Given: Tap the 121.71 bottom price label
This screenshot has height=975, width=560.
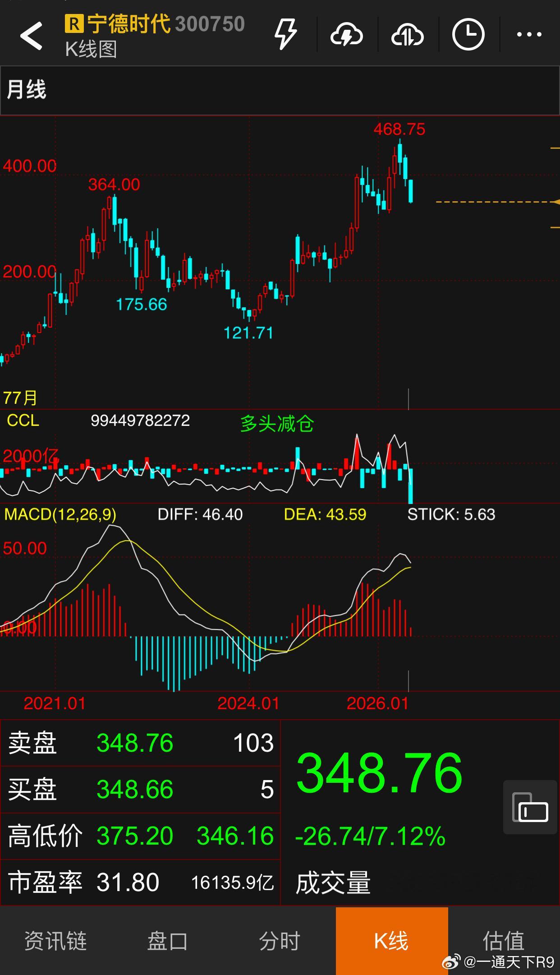Looking at the screenshot, I should [x=248, y=333].
